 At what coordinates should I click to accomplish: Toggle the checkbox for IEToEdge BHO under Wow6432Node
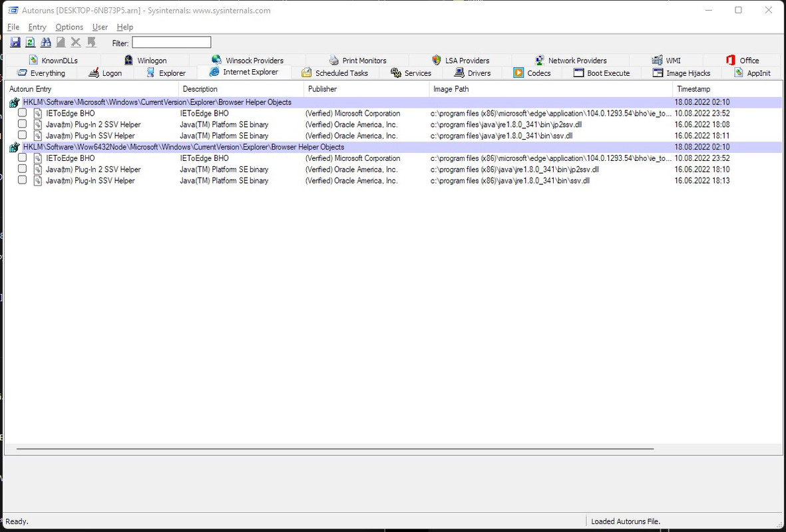[22, 158]
